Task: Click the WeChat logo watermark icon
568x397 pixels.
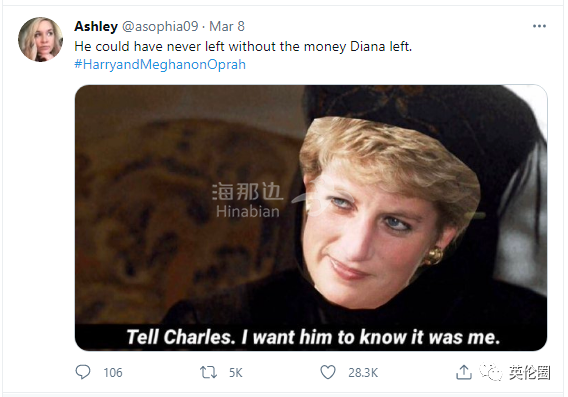Action: click(491, 372)
